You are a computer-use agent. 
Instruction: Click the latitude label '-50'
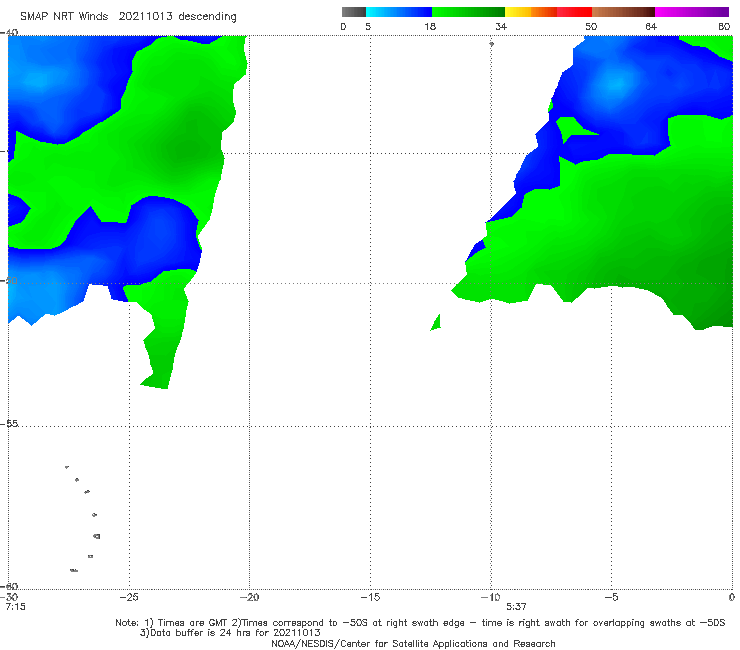tap(9, 280)
